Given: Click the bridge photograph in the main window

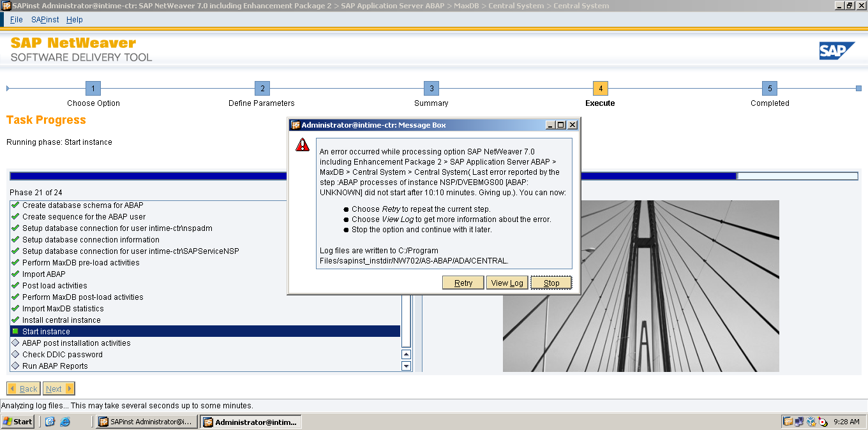Looking at the screenshot, I should click(x=641, y=286).
